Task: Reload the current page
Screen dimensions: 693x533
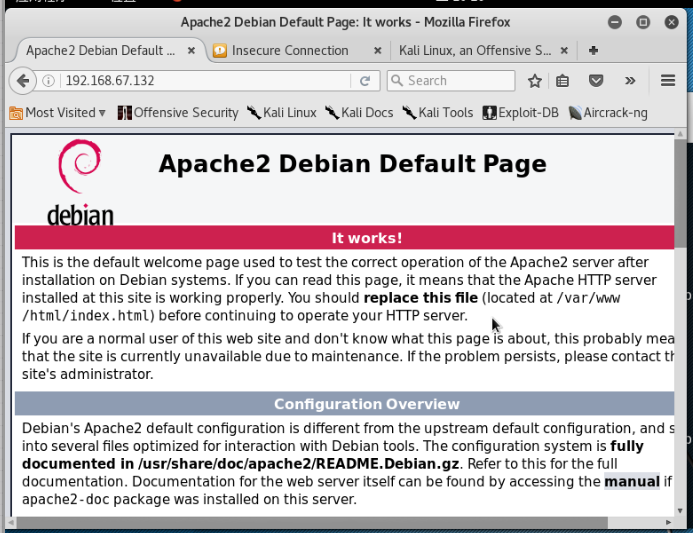Action: pyautogui.click(x=365, y=81)
